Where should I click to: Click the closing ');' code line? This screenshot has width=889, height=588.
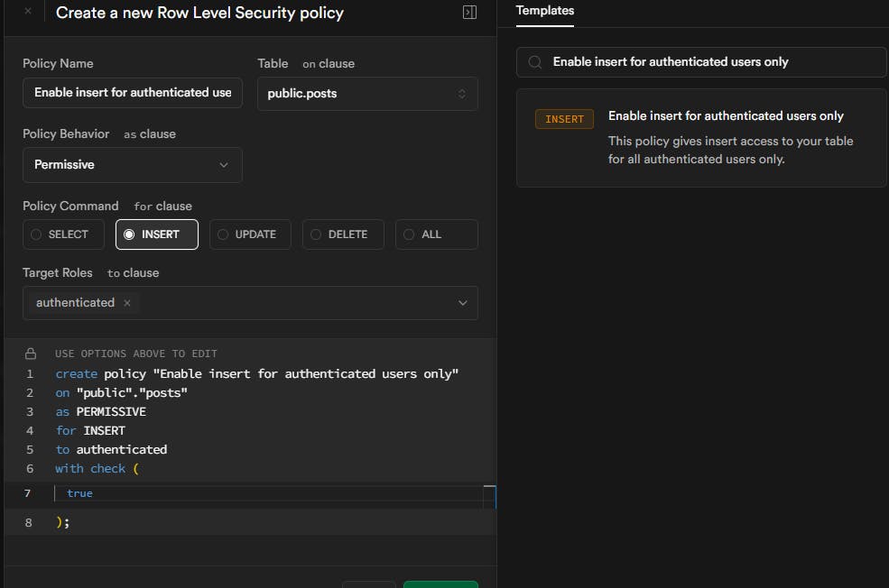tap(63, 522)
